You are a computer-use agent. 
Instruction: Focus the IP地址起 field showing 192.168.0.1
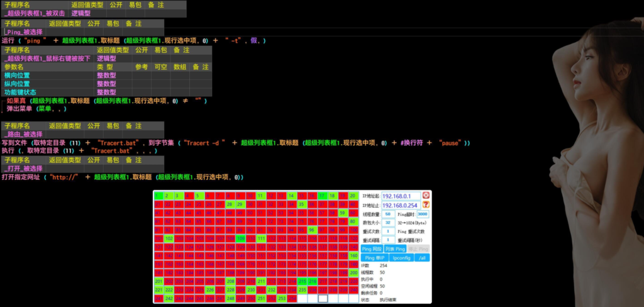(401, 196)
